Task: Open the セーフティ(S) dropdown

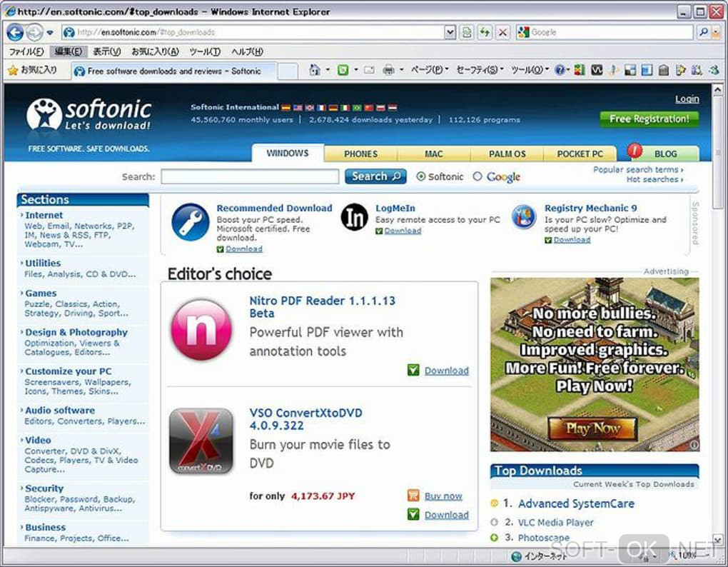Action: coord(480,70)
